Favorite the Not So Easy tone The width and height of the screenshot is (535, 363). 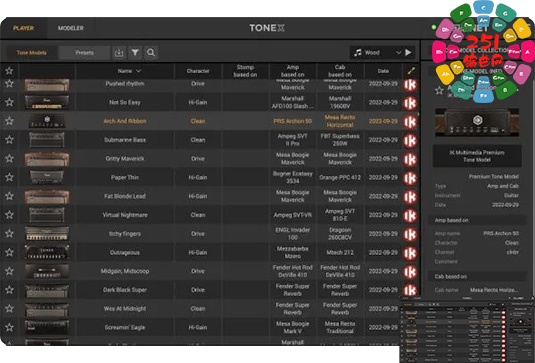pyautogui.click(x=9, y=102)
